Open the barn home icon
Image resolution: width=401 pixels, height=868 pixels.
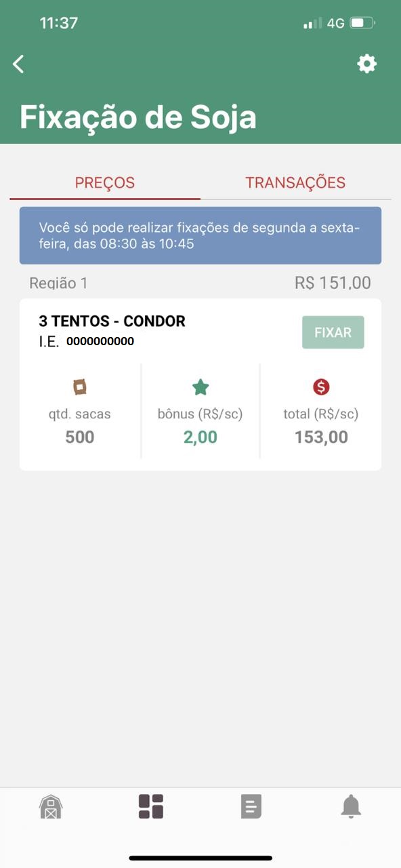pyautogui.click(x=51, y=806)
